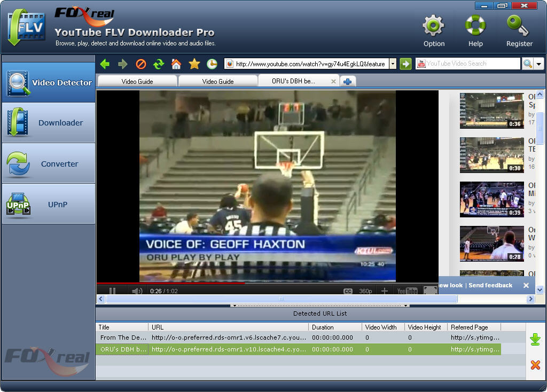Sort by the Referred Page column header
The image size is (547, 392).
474,327
